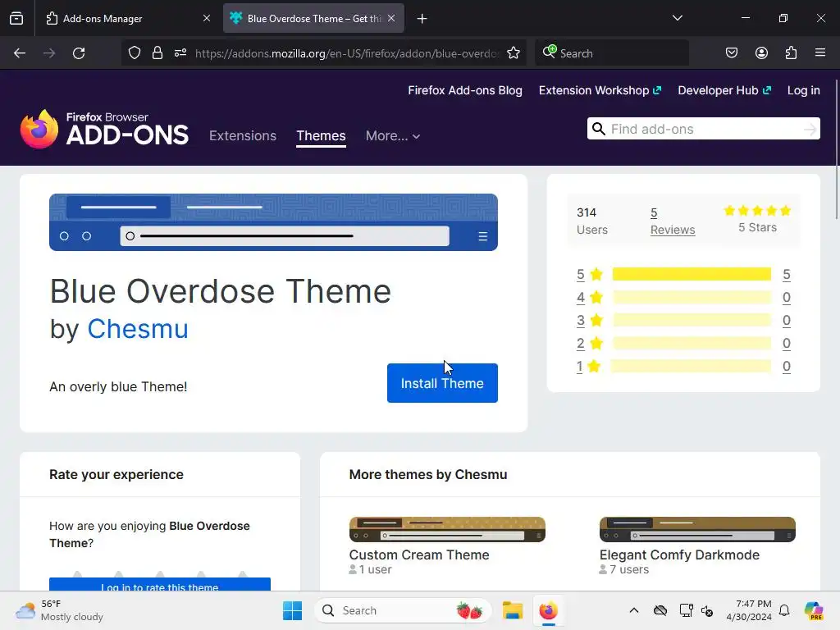Save page to Pocket
840x630 pixels.
pos(731,52)
